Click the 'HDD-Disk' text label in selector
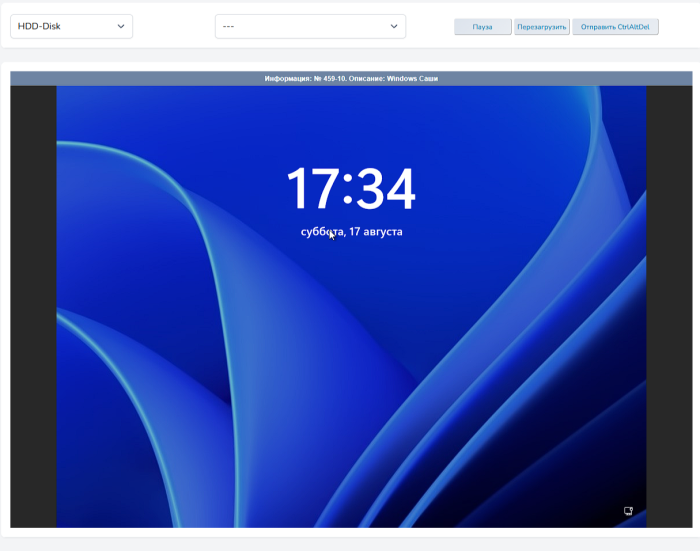Screen dimensions: 700x551 click(x=40, y=26)
